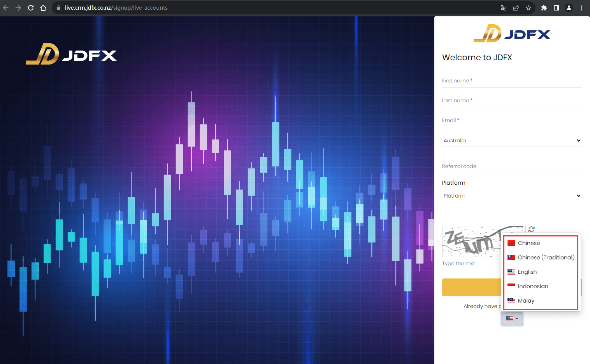Expand the Platform dropdown

512,196
